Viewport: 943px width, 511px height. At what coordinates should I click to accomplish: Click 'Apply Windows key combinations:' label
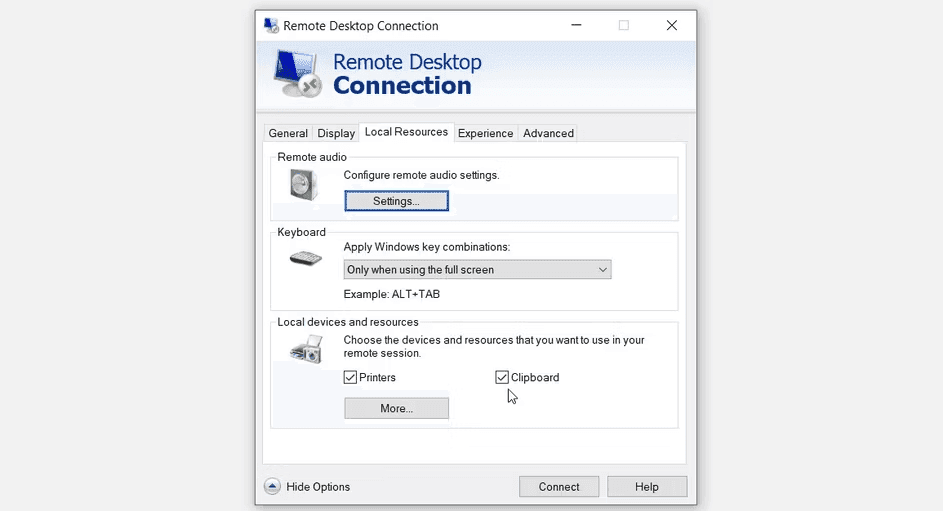pyautogui.click(x=426, y=246)
